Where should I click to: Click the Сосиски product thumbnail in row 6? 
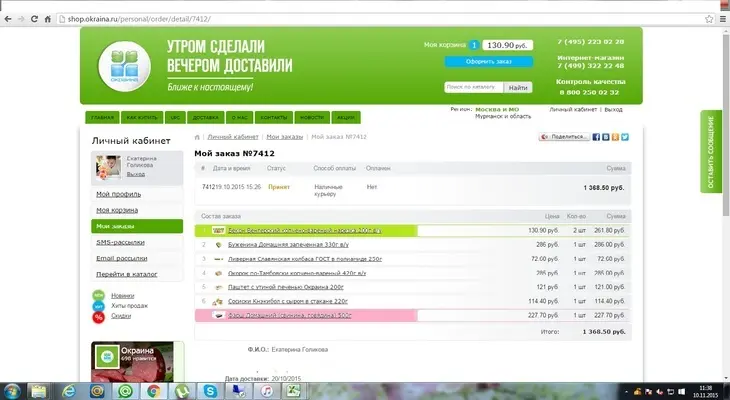tap(217, 302)
